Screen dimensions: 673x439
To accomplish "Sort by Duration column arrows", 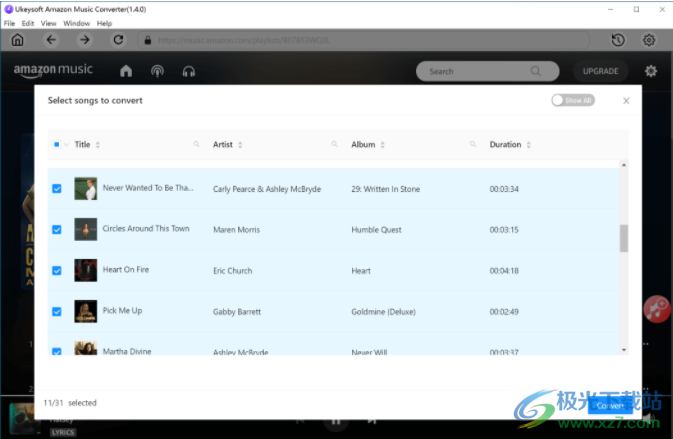I will pyautogui.click(x=528, y=145).
